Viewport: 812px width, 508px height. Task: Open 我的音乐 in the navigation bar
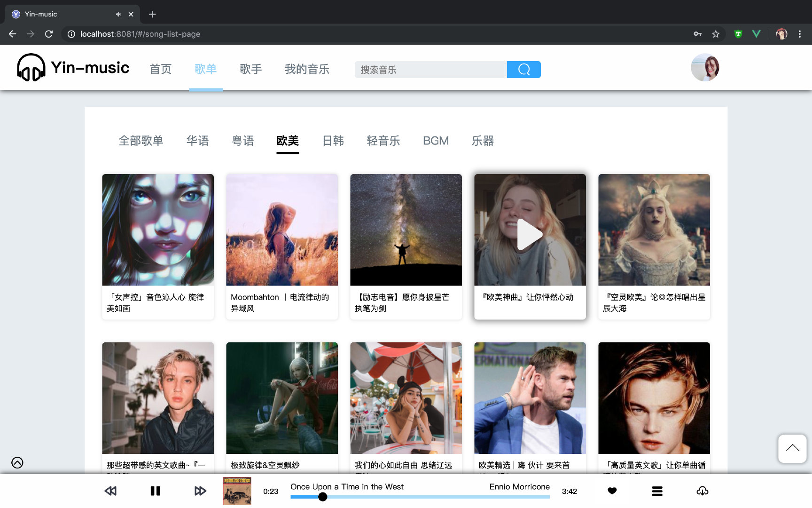(x=307, y=69)
